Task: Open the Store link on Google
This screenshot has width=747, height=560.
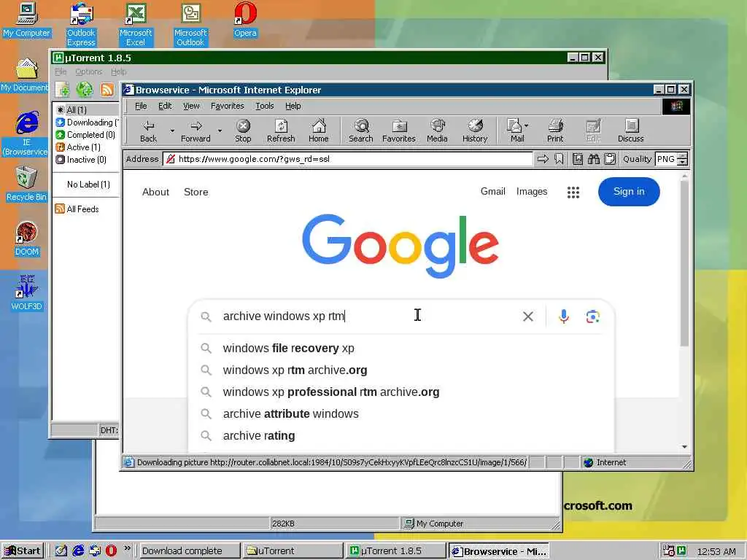Action: [x=196, y=192]
